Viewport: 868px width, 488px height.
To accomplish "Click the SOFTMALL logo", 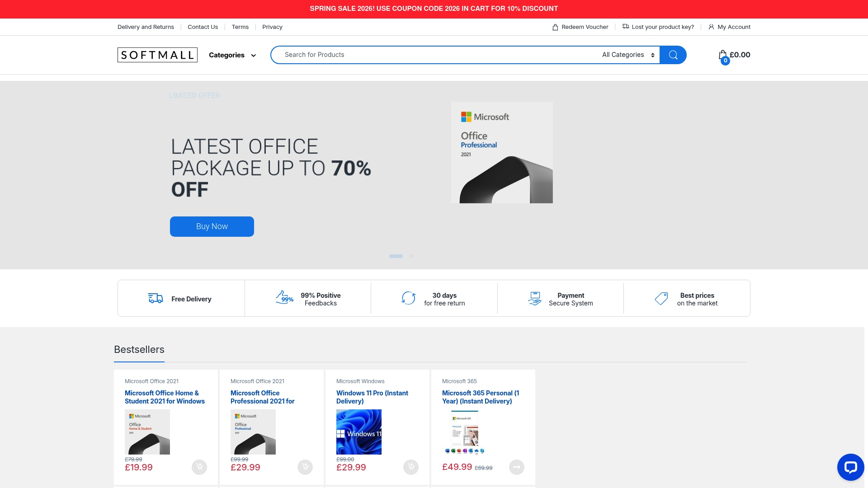I will tap(157, 55).
